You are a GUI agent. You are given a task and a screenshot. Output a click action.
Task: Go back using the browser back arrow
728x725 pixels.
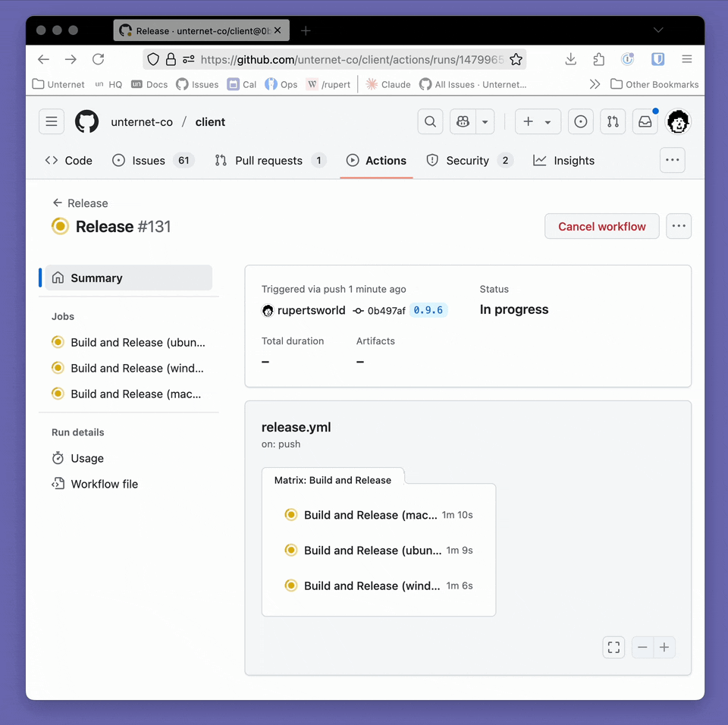pos(44,59)
